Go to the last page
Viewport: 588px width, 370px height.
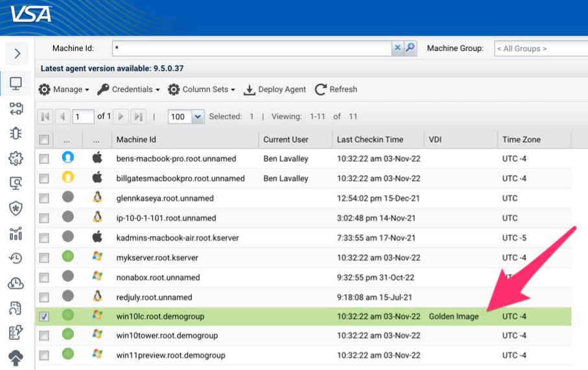(x=138, y=117)
